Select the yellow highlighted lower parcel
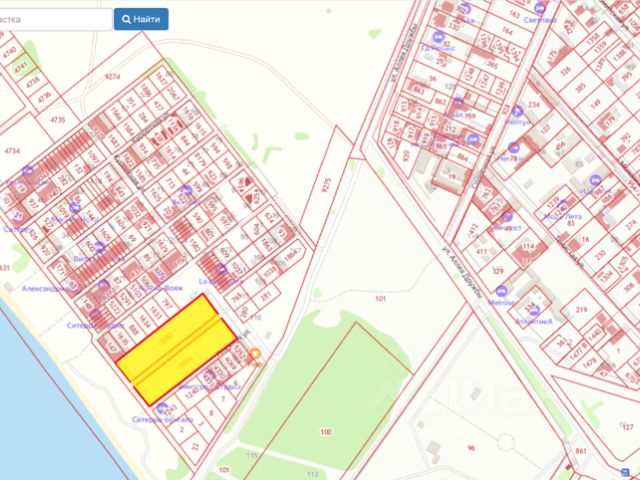The image size is (640, 480). [185, 362]
